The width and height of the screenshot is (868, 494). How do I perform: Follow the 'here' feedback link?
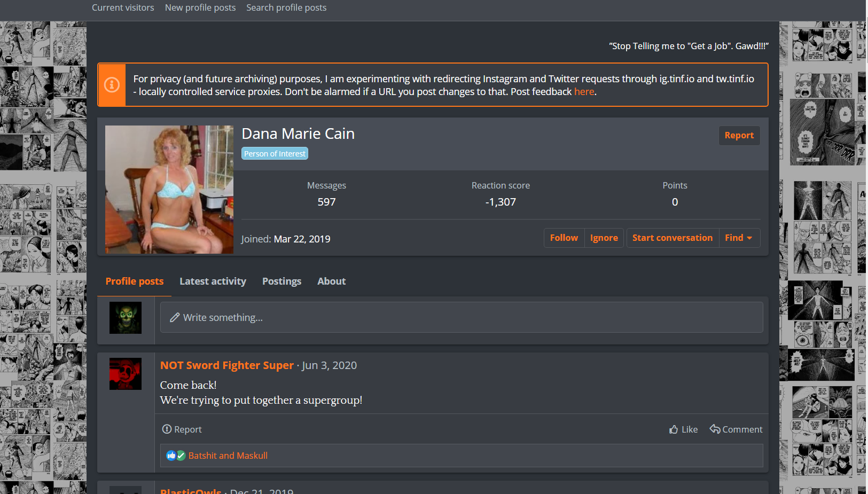(584, 92)
